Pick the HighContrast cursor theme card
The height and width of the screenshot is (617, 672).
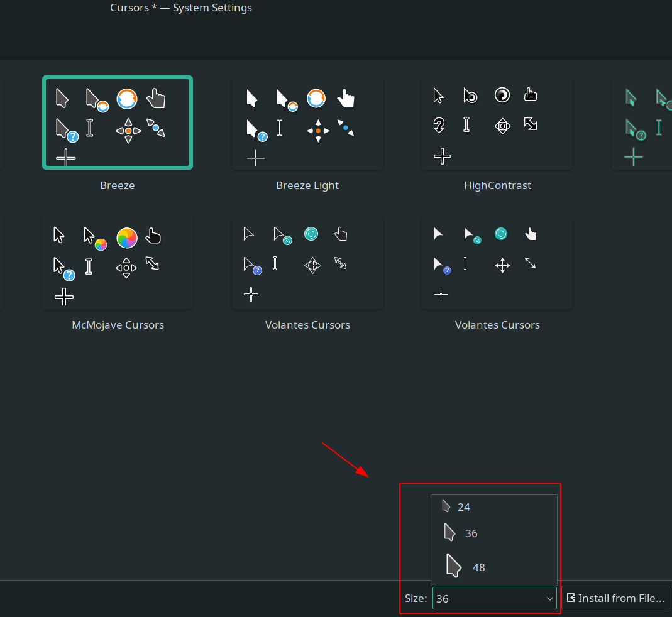(497, 123)
